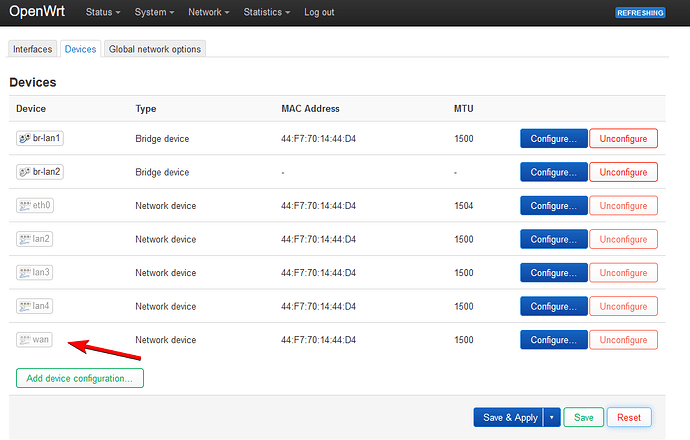This screenshot has width=690, height=440.
Task: Go to the OpenWrt home logo
Action: pyautogui.click(x=37, y=11)
